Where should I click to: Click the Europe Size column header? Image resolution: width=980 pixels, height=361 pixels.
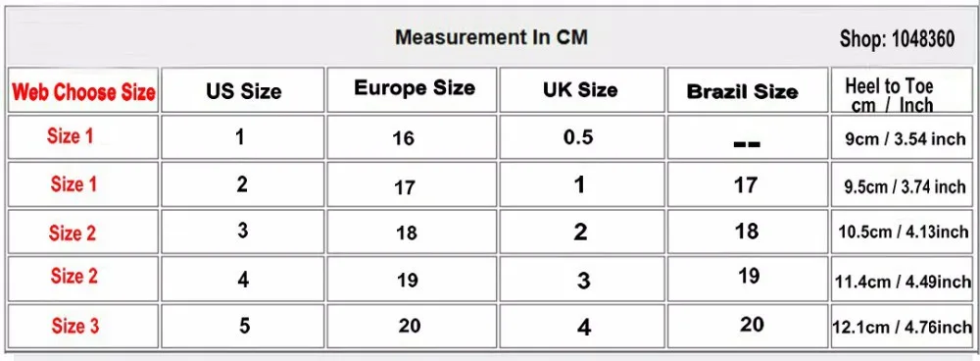click(x=412, y=90)
